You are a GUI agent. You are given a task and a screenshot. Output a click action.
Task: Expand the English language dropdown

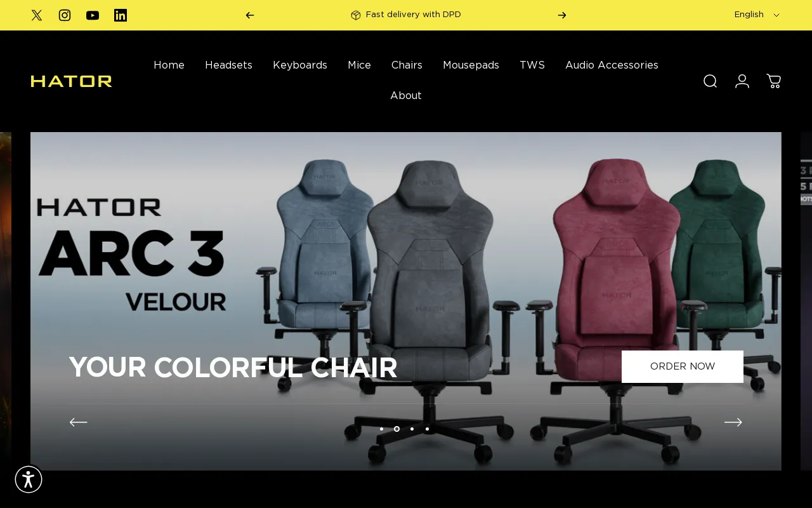pos(757,15)
